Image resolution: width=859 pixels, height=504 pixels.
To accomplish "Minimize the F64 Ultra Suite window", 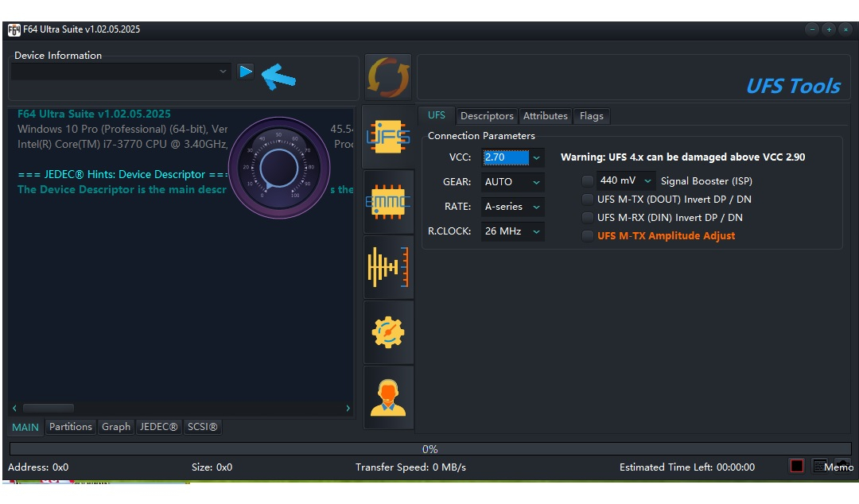I will pos(812,29).
